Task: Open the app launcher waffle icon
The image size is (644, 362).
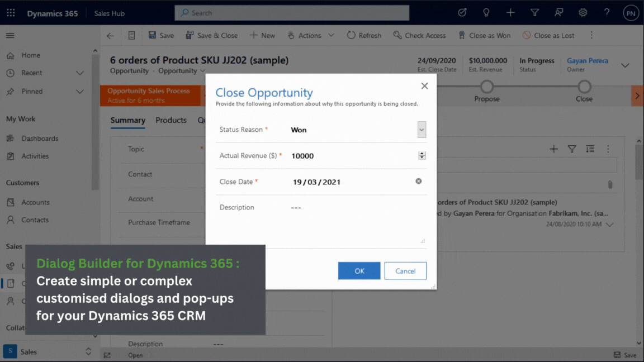Action: (x=11, y=13)
